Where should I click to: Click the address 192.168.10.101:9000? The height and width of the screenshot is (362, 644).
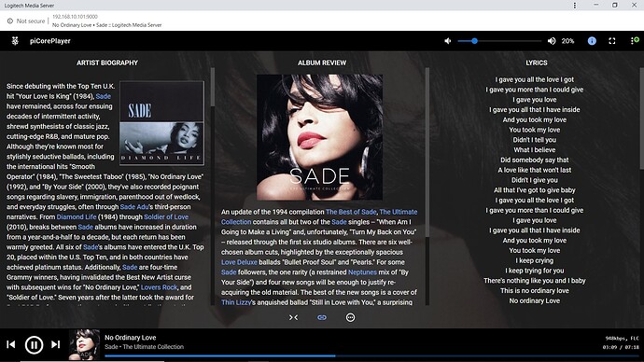75,17
